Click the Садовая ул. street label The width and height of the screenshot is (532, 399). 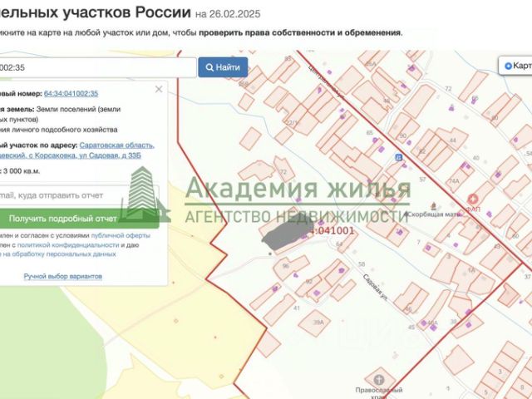(x=375, y=287)
